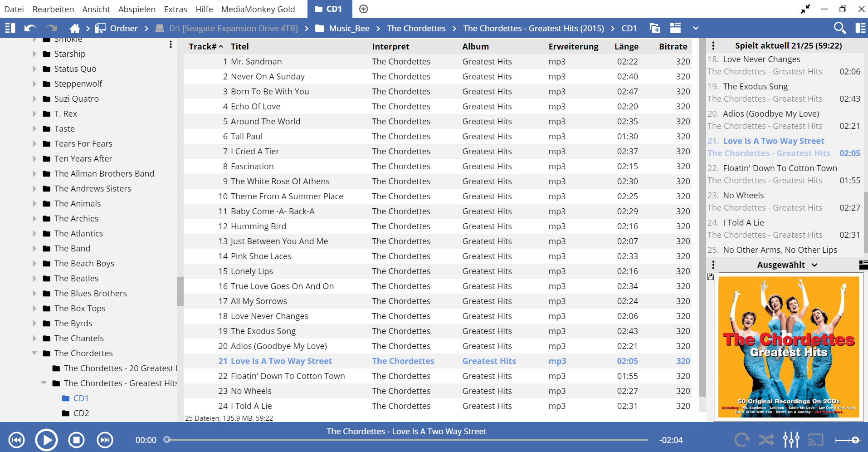Click the Chordettes album cover thumbnail

pos(789,347)
